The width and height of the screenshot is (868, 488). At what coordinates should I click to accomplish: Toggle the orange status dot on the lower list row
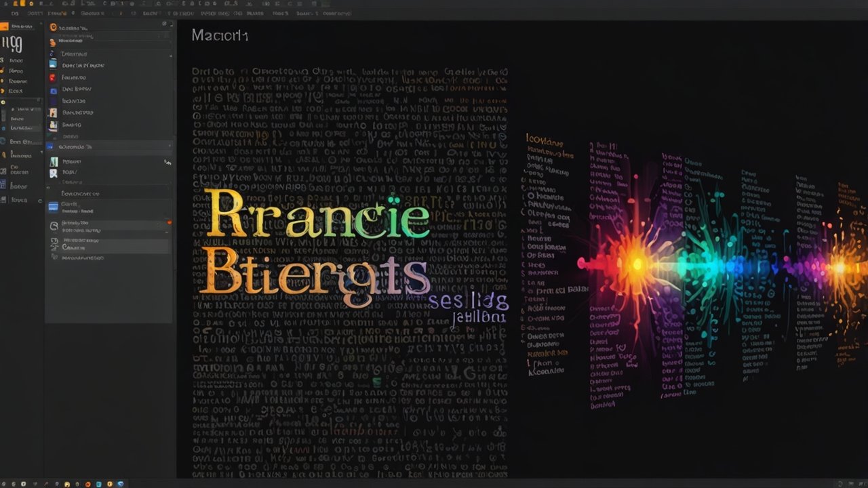pyautogui.click(x=170, y=222)
